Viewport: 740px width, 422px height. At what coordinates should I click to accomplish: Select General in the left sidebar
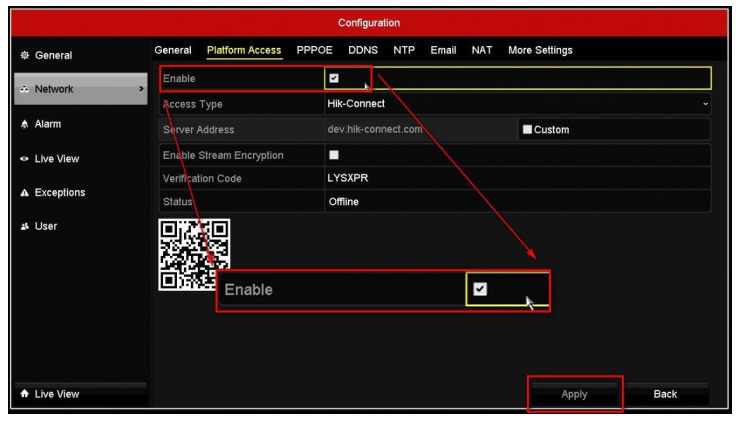point(81,55)
